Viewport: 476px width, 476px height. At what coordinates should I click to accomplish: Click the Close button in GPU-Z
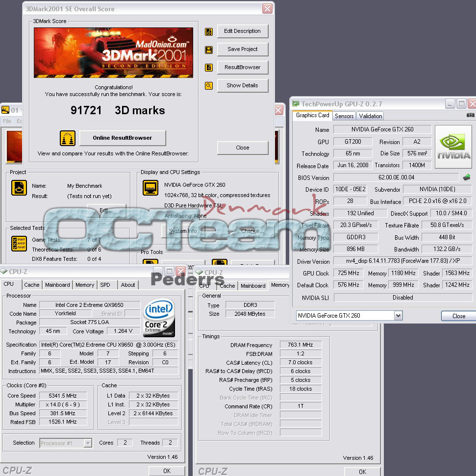click(x=458, y=316)
